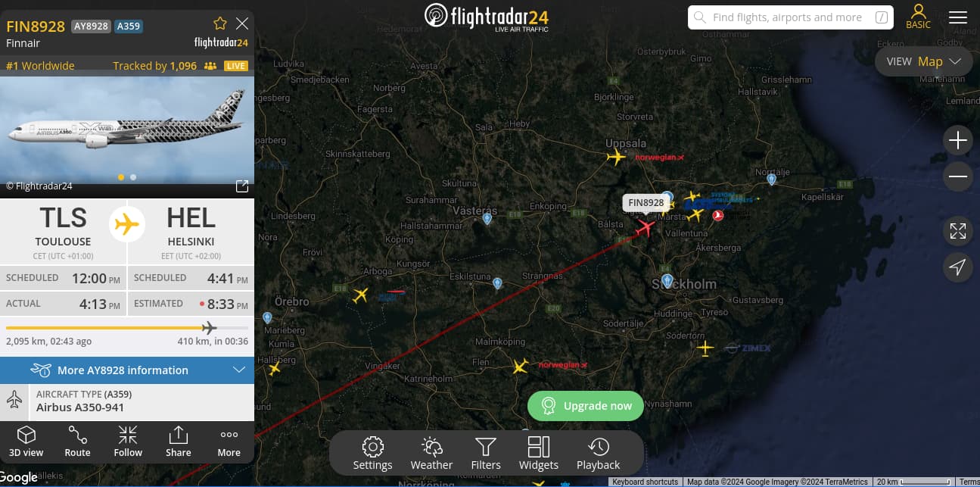Open the BASIC account menu
This screenshot has height=487, width=980.
[918, 17]
